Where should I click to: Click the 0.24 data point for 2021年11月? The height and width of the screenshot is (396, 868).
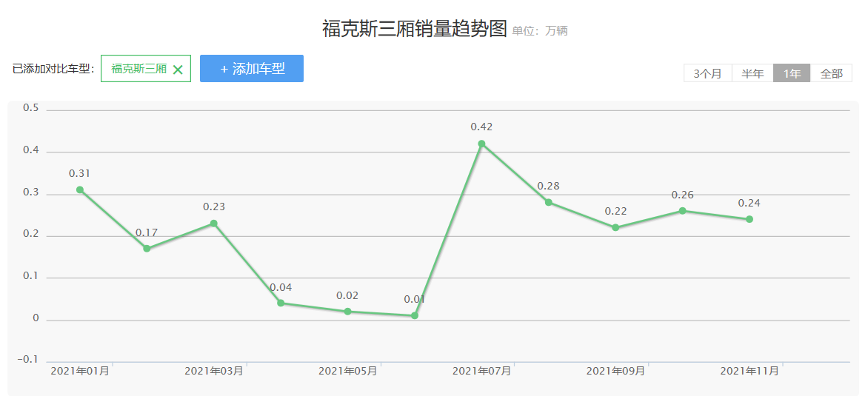(x=750, y=219)
